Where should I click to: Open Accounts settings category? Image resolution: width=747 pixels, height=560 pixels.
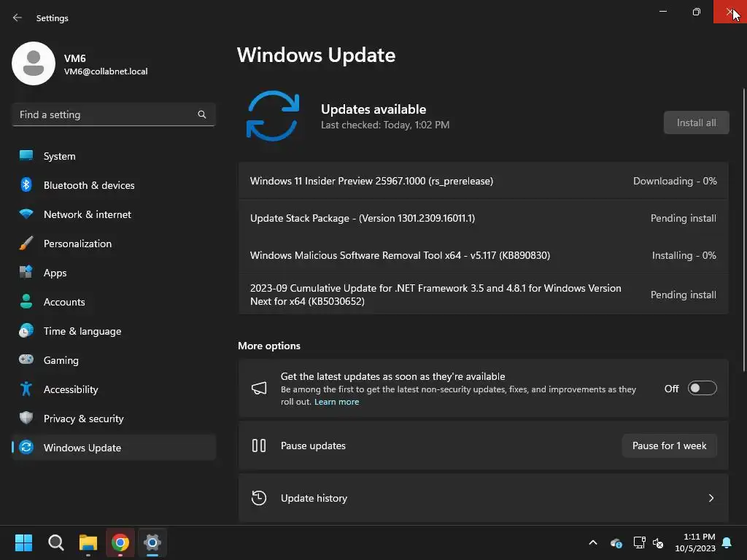pyautogui.click(x=114, y=302)
